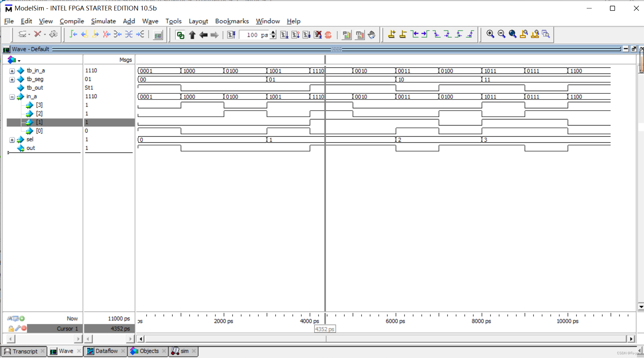Open dropdown next to the red X icon
644x358 pixels.
(x=44, y=34)
